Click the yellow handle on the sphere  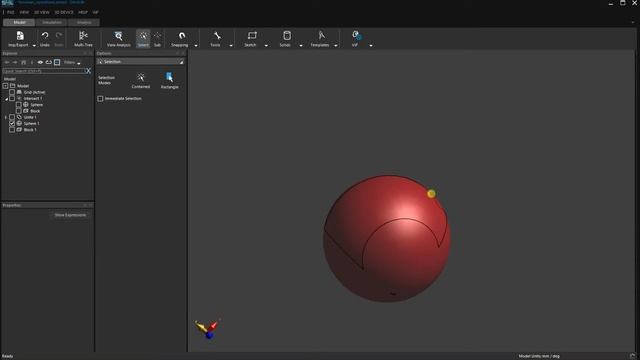coord(431,194)
